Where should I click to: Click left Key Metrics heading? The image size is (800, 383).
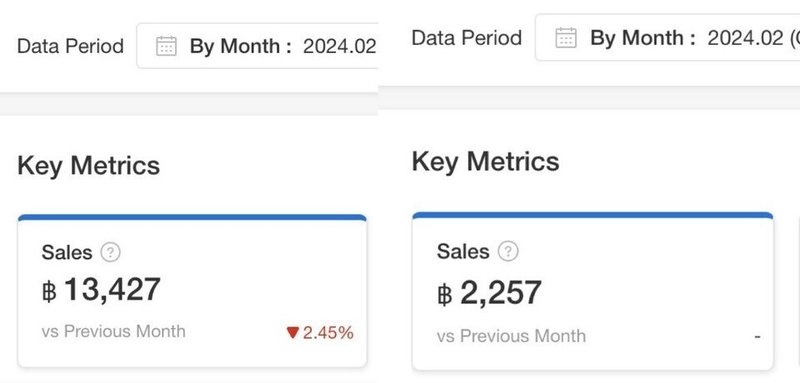point(89,166)
